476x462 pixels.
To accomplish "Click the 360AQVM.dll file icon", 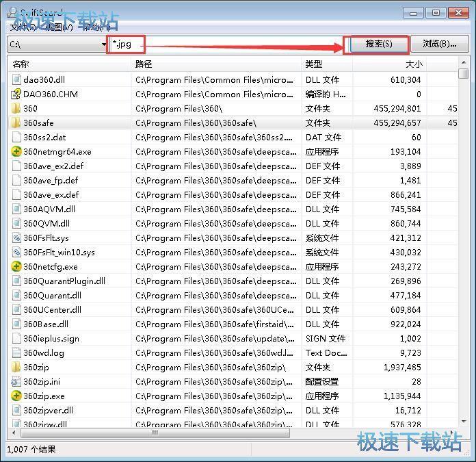I will (16, 209).
